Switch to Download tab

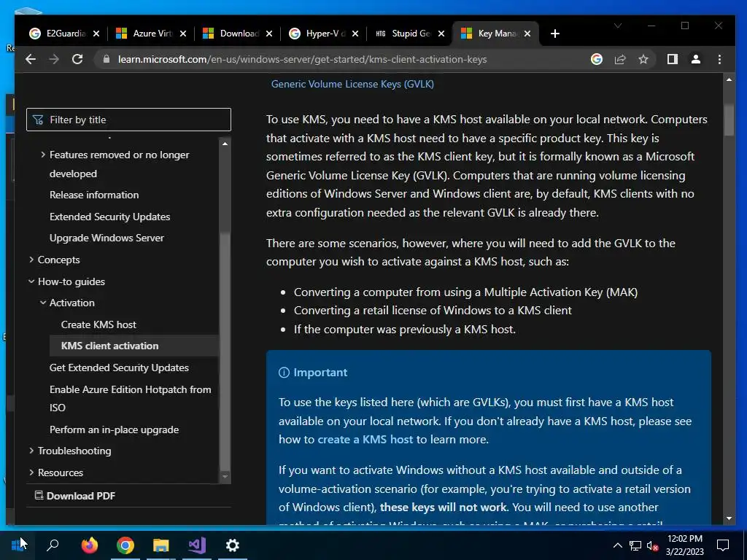[237, 34]
